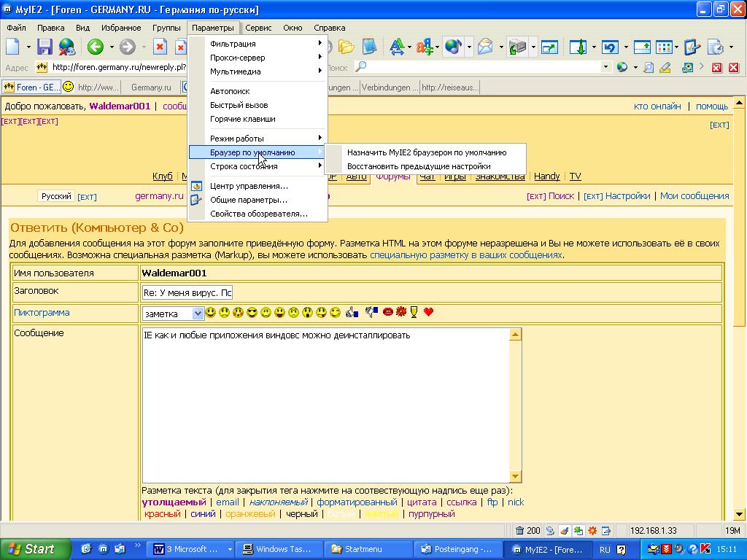This screenshot has height=560, width=747.
Task: Click the broom cleanup icon in status bar
Action: tap(564, 530)
